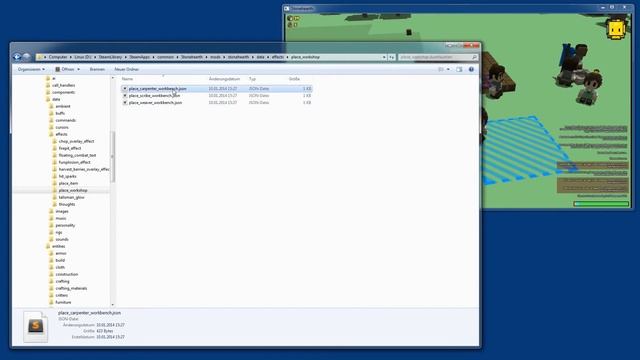Select file place_weaver_workbench.json
Image resolution: width=640 pixels, height=360 pixels.
(x=156, y=102)
